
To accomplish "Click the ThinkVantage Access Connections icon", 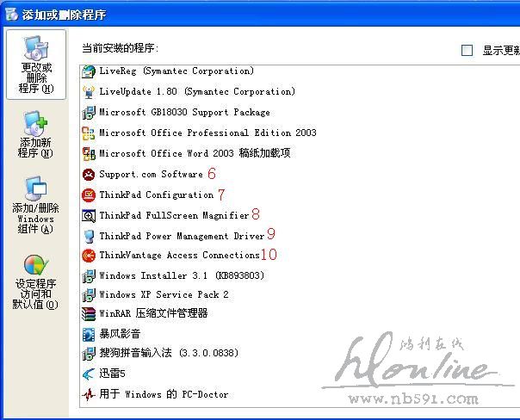I will click(89, 256).
